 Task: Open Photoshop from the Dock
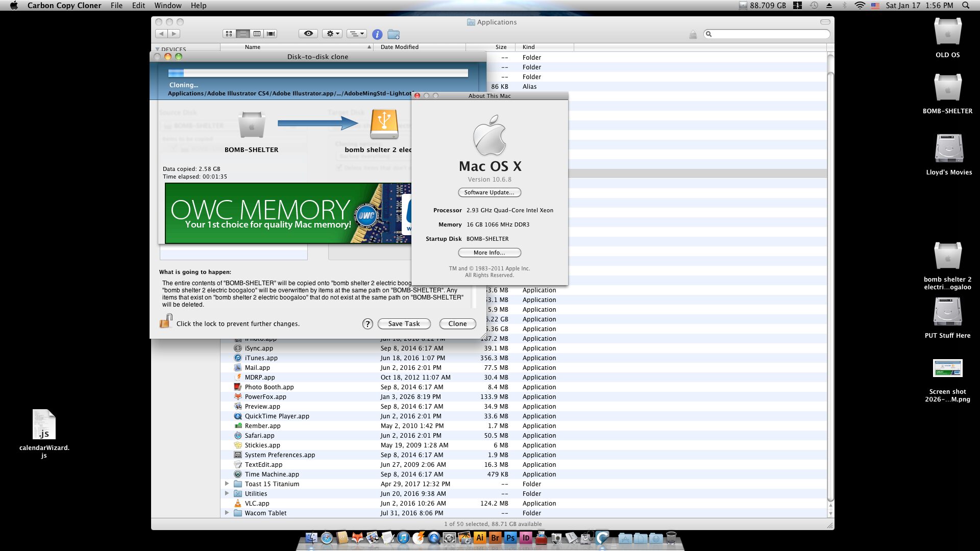pyautogui.click(x=510, y=538)
